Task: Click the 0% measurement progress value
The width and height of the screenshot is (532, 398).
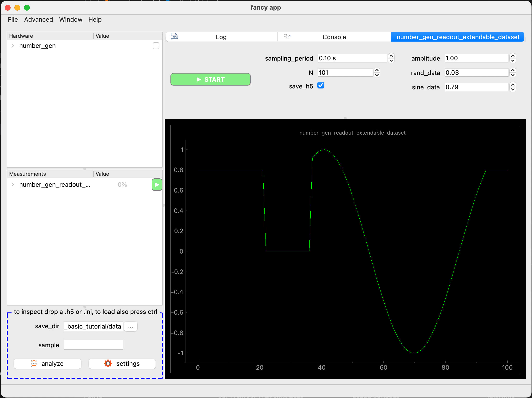Action: pos(122,185)
